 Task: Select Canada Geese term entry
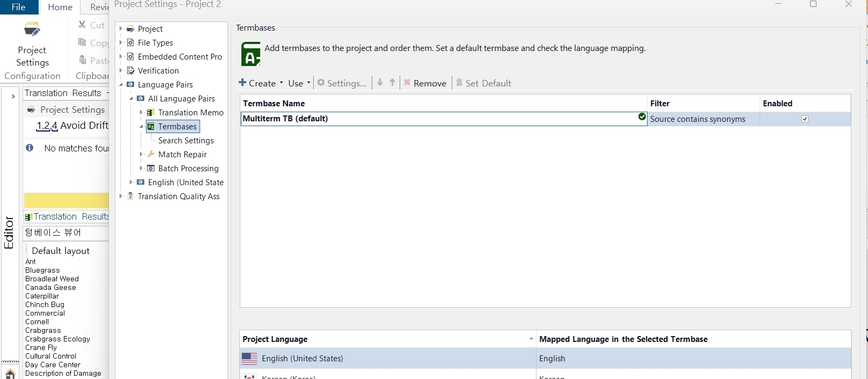(50, 288)
